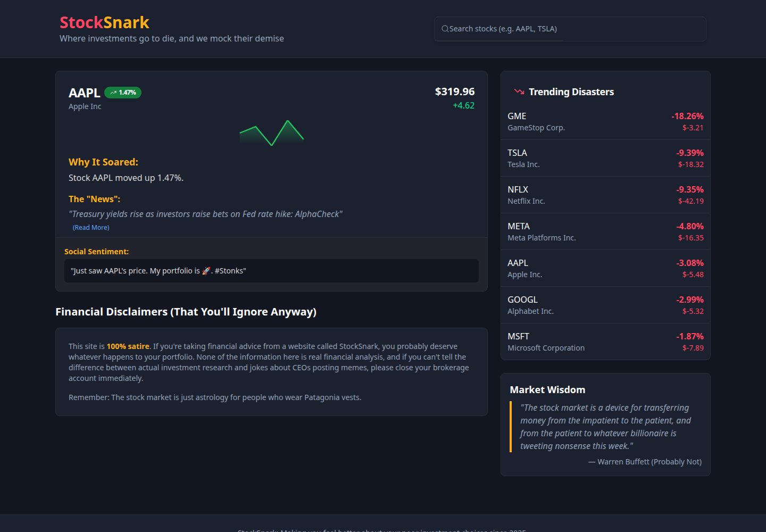Click the $-18.32 Tesla loss value
The image size is (766, 532).
click(690, 164)
